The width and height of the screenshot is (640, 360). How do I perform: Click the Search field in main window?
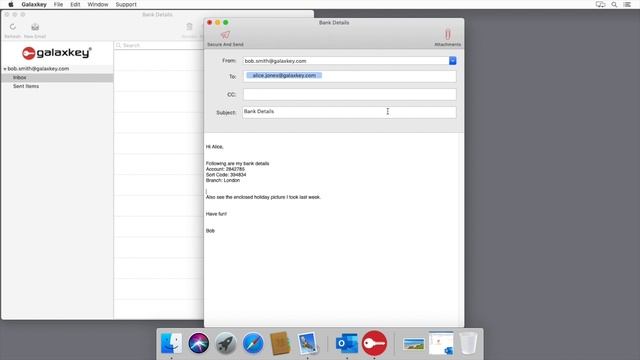click(159, 45)
